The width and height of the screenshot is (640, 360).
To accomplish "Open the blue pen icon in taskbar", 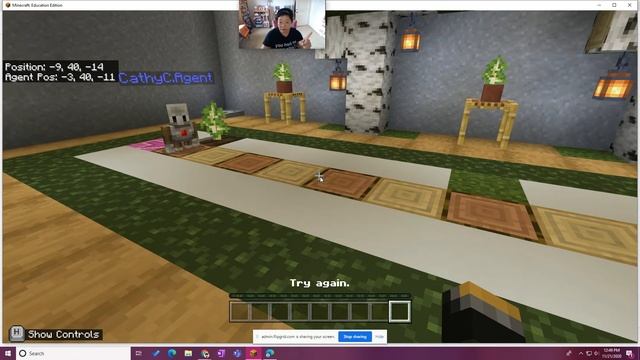I will coord(156,353).
